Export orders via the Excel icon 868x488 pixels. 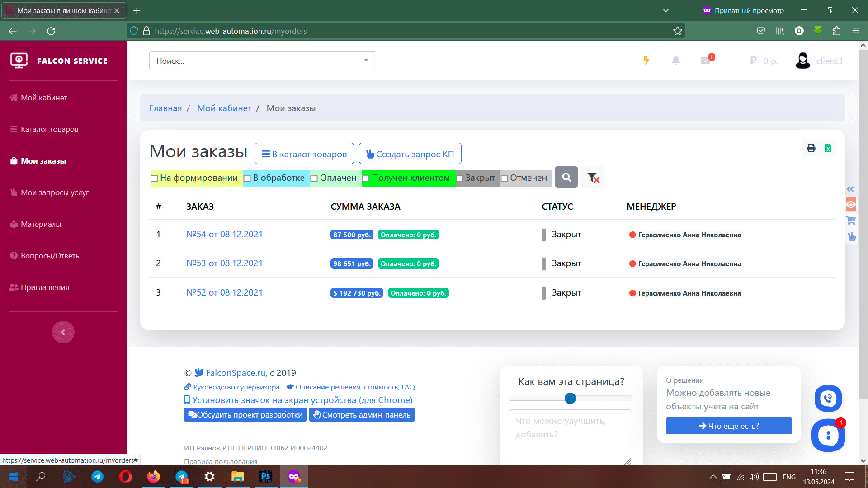828,148
